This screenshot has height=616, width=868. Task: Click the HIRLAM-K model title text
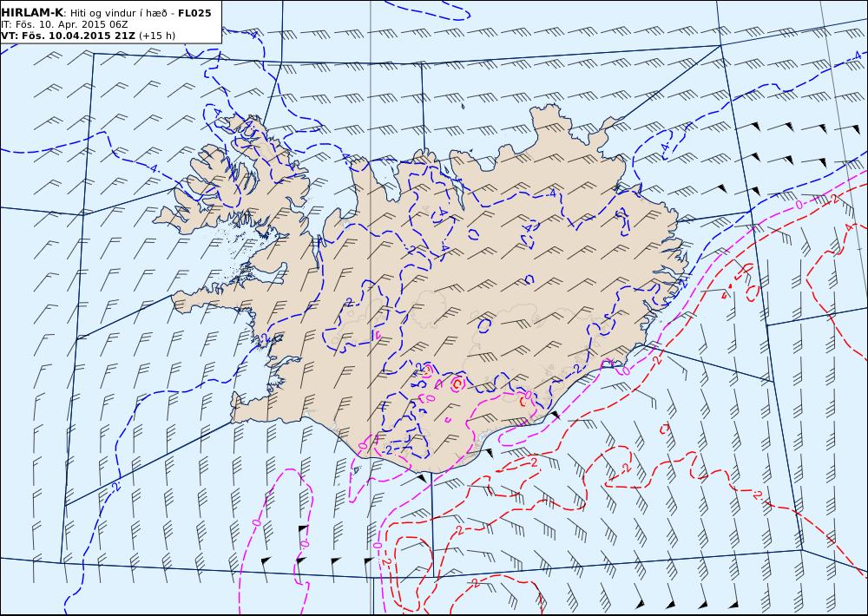[x=32, y=13]
